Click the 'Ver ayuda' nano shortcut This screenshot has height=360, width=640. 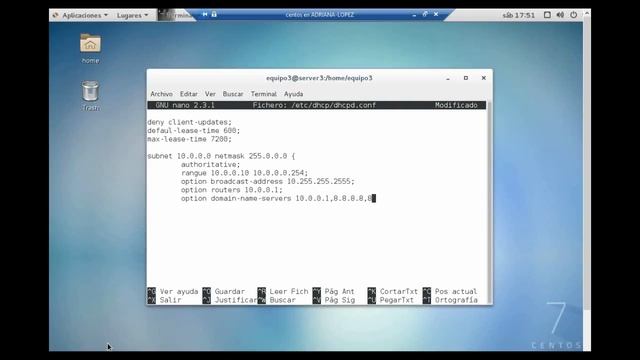pos(173,291)
